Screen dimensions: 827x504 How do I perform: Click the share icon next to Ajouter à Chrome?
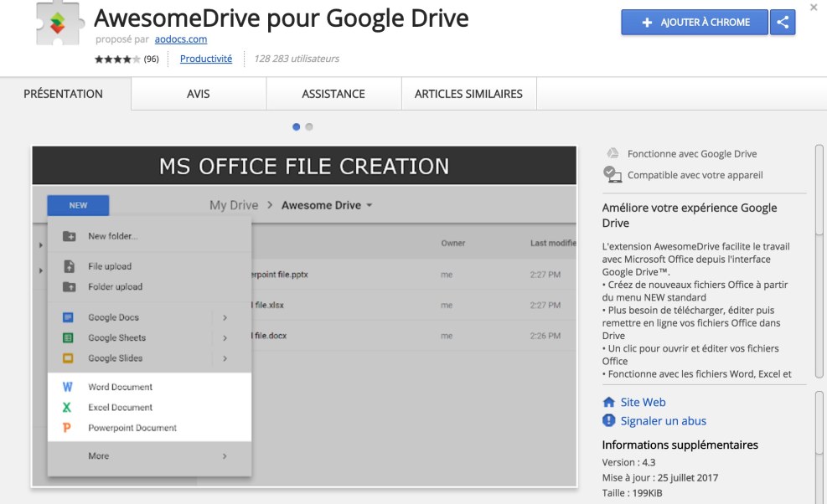pyautogui.click(x=782, y=22)
